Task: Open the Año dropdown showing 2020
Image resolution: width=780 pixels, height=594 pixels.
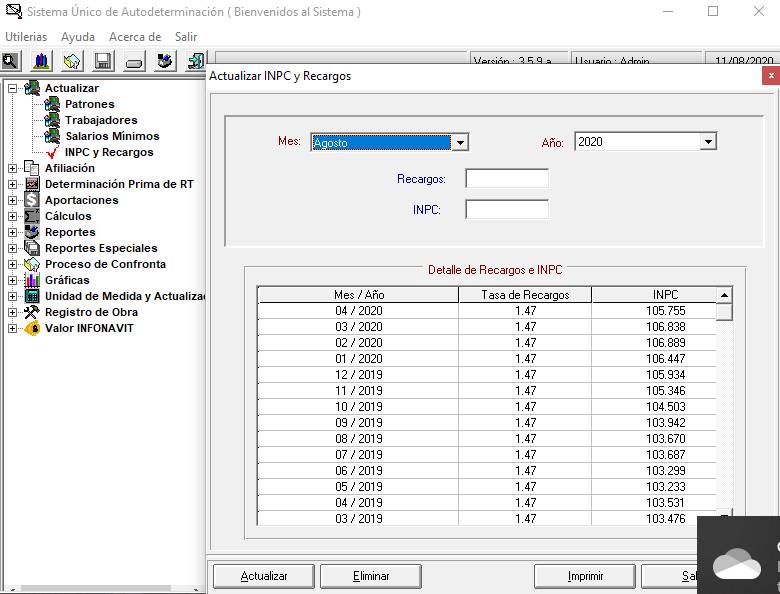Action: [x=708, y=142]
